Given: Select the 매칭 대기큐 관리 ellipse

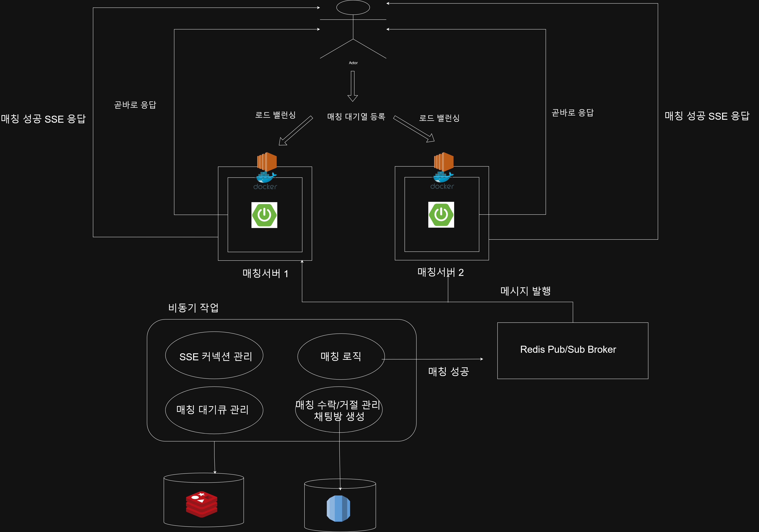Looking at the screenshot, I should [214, 410].
